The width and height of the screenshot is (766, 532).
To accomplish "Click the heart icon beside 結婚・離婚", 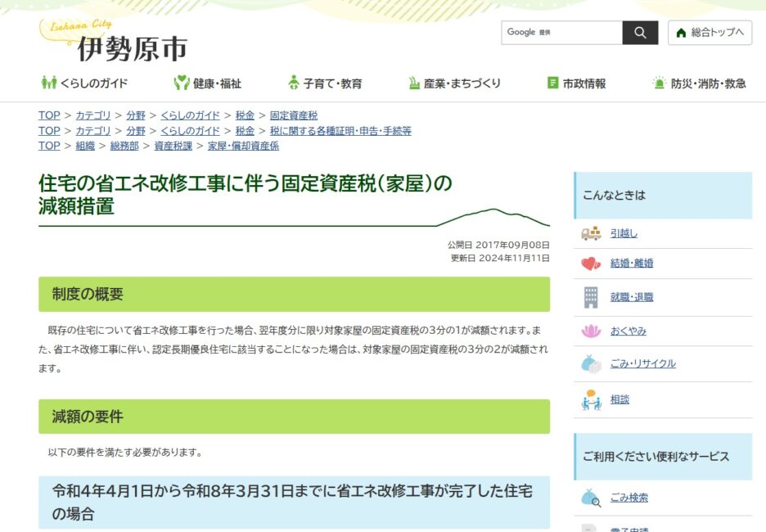I will click(x=591, y=264).
